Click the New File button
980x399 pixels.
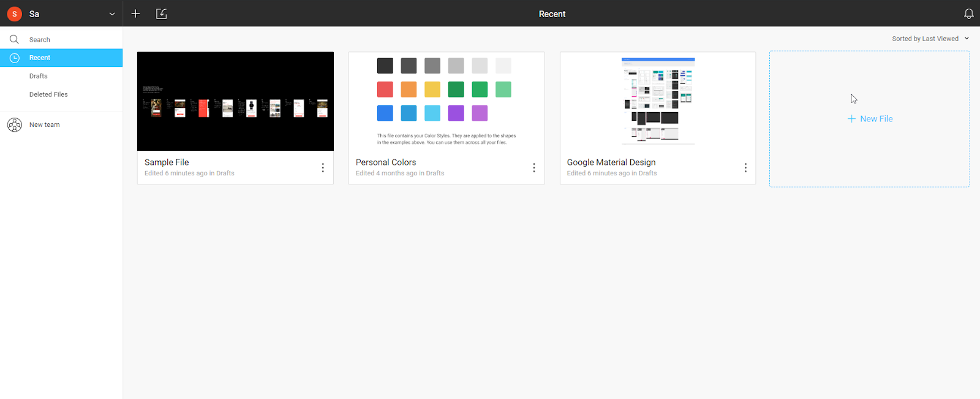[870, 119]
